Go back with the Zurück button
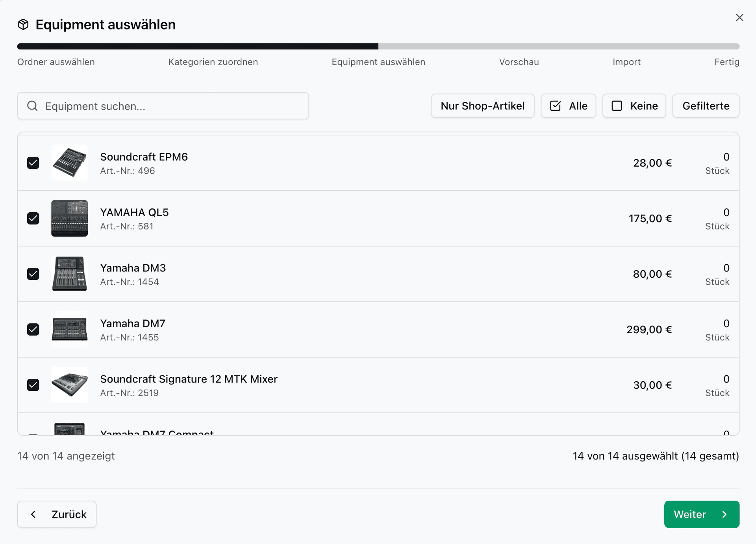 (x=57, y=514)
